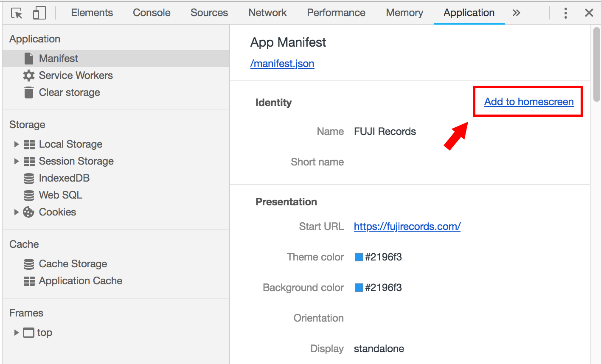Viewport: 601px width, 364px height.
Task: Toggle the device toolbar icon
Action: pyautogui.click(x=39, y=13)
